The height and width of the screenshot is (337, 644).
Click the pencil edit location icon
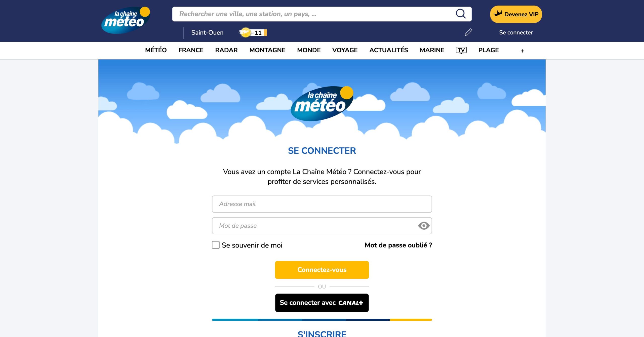click(x=468, y=32)
